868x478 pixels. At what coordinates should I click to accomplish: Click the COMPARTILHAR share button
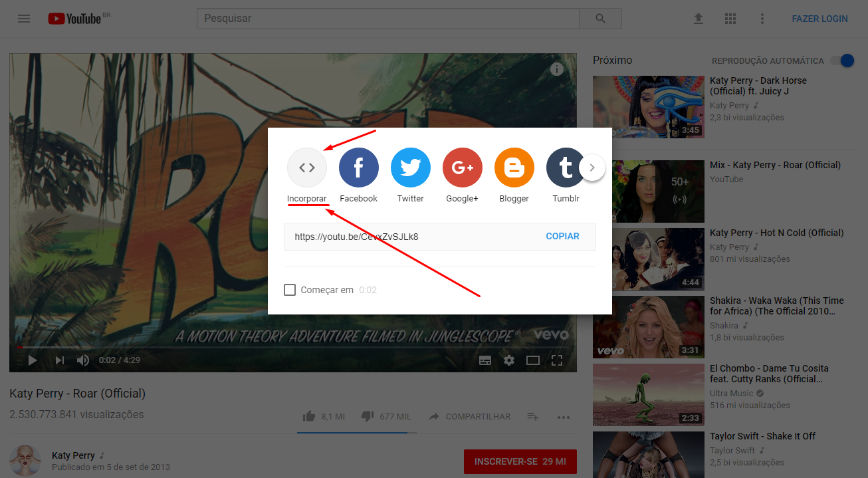[470, 417]
